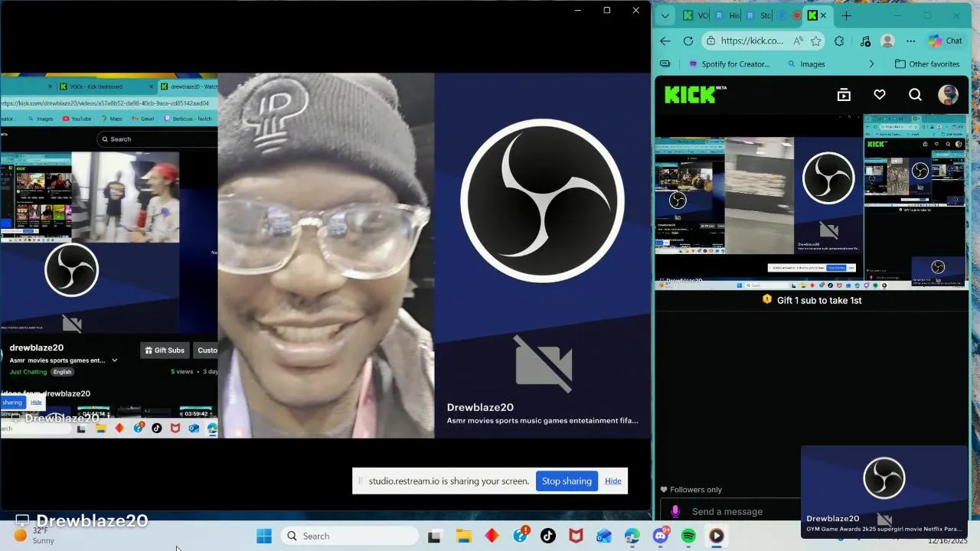Switch to the VO Kick tab

click(x=694, y=15)
